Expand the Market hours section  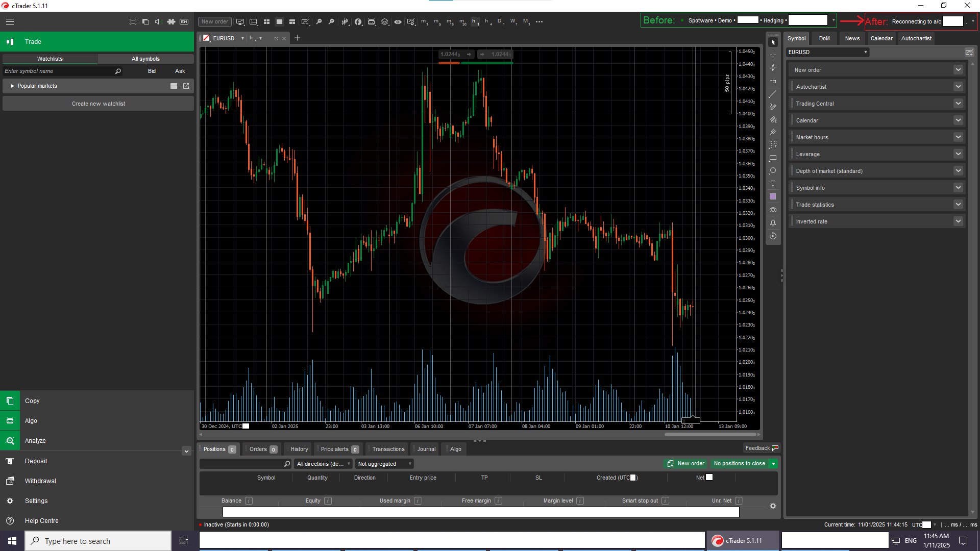click(958, 137)
